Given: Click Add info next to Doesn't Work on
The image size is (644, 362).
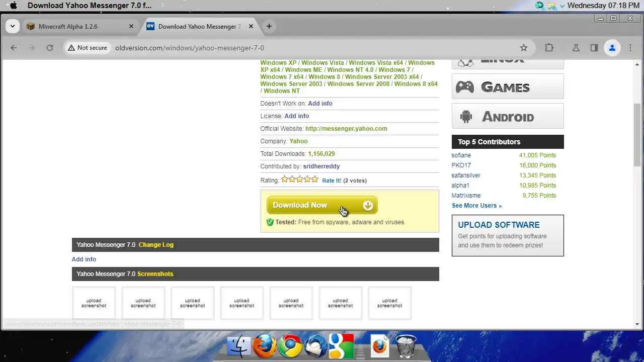Looking at the screenshot, I should click(x=320, y=104).
